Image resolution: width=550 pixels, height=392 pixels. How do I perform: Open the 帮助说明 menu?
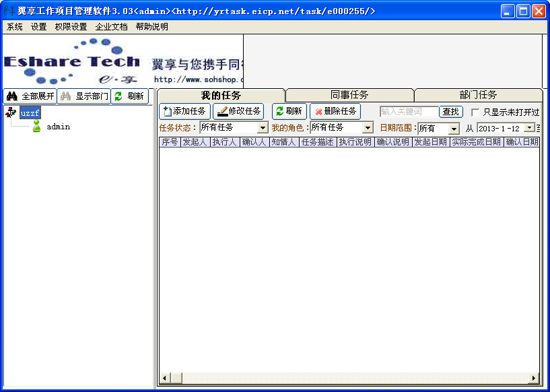(152, 27)
